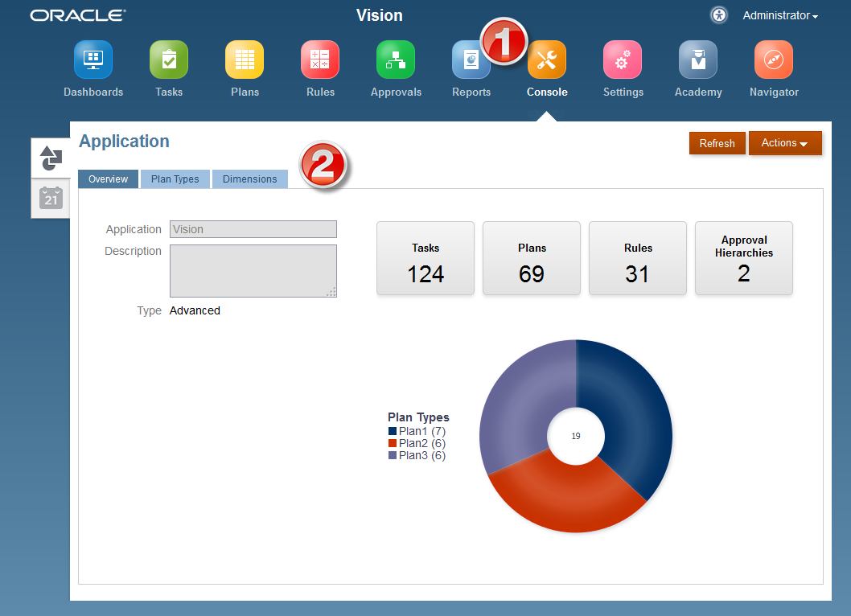The image size is (851, 616).
Task: Click the Advanced type value
Action: [x=195, y=310]
